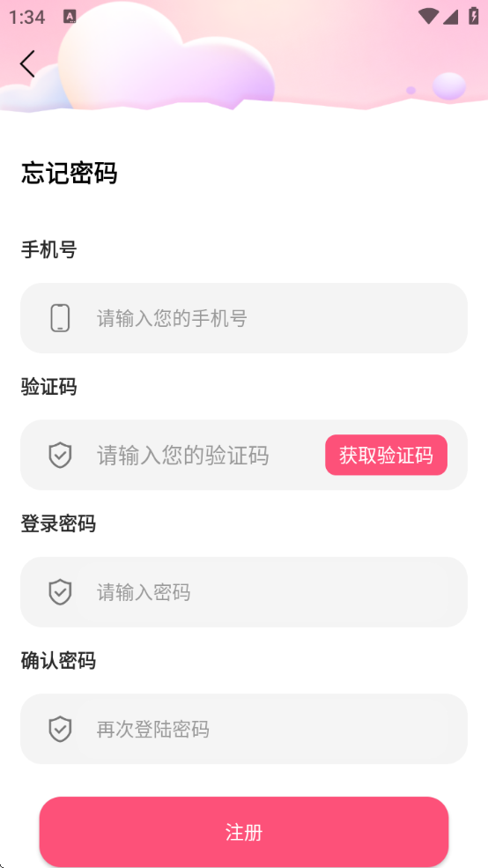
Task: Click the 忘记密码 title
Action: pos(70,174)
